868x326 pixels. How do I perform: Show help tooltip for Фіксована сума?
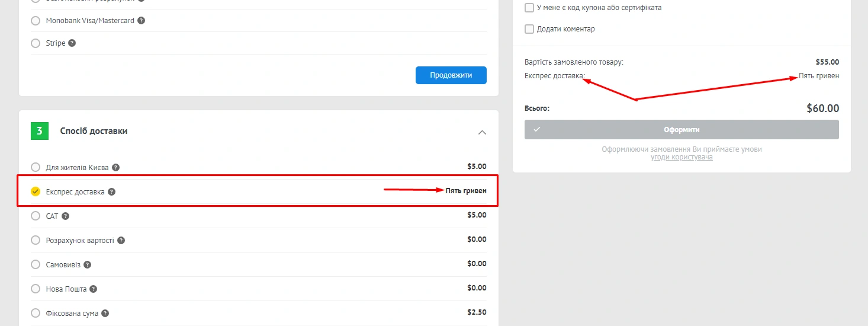(105, 314)
